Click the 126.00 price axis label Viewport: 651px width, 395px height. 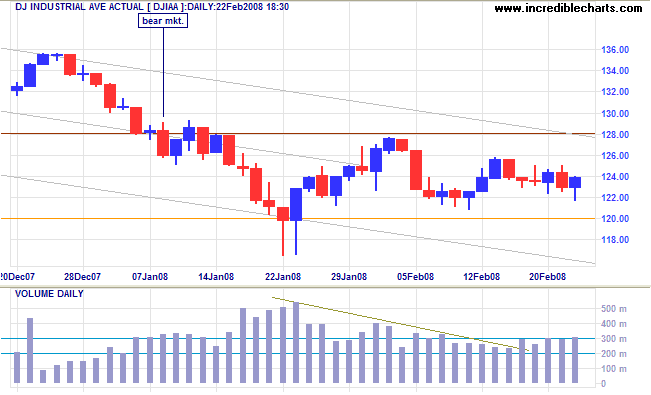pyautogui.click(x=615, y=156)
